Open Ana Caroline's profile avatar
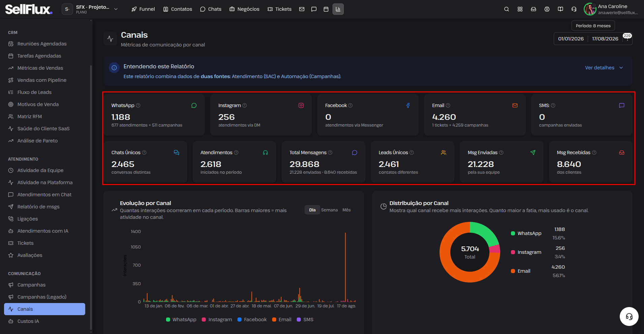 [x=590, y=9]
